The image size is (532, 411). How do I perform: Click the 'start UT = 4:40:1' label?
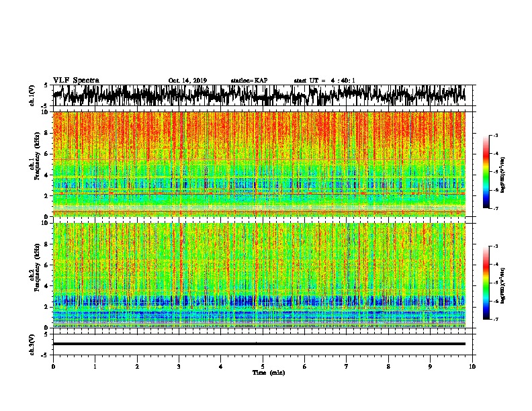324,81
